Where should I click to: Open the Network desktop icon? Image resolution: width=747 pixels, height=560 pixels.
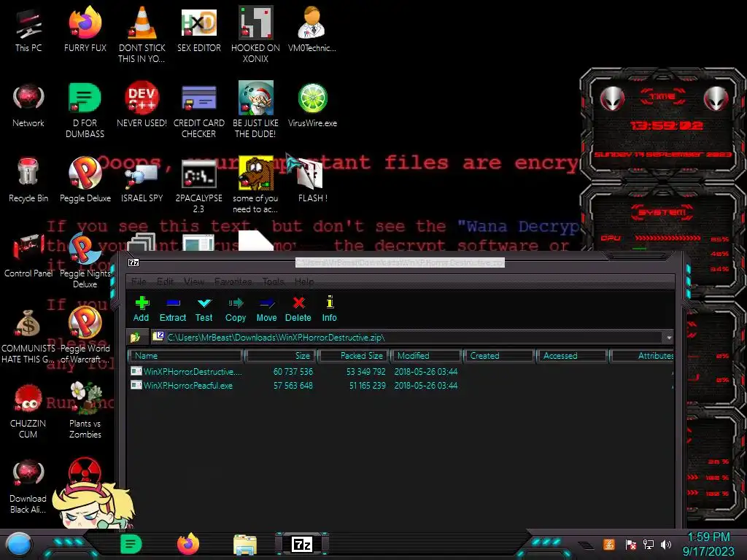pos(28,105)
